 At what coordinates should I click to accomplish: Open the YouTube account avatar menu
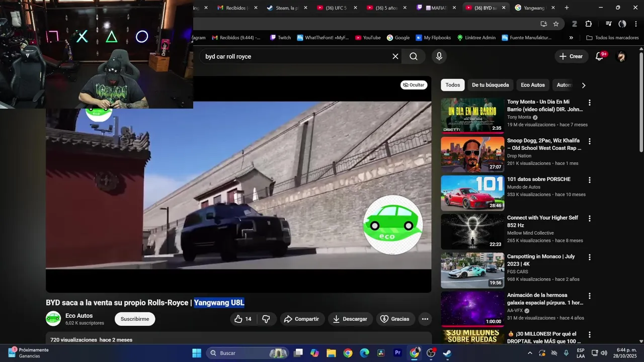[x=621, y=56]
